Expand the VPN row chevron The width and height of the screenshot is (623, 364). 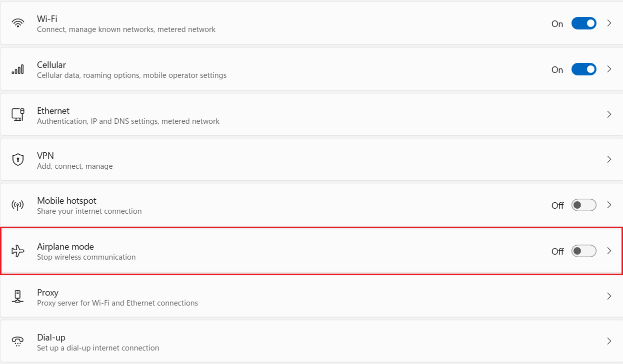pos(609,159)
